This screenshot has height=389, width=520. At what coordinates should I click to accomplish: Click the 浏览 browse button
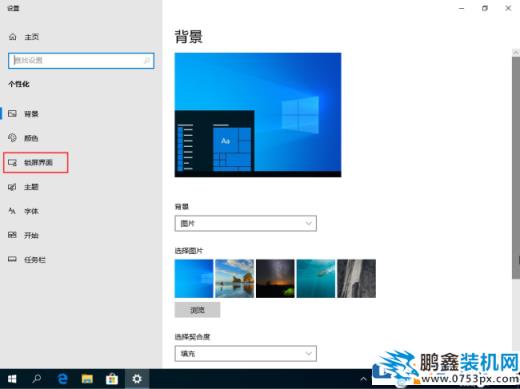pos(197,310)
